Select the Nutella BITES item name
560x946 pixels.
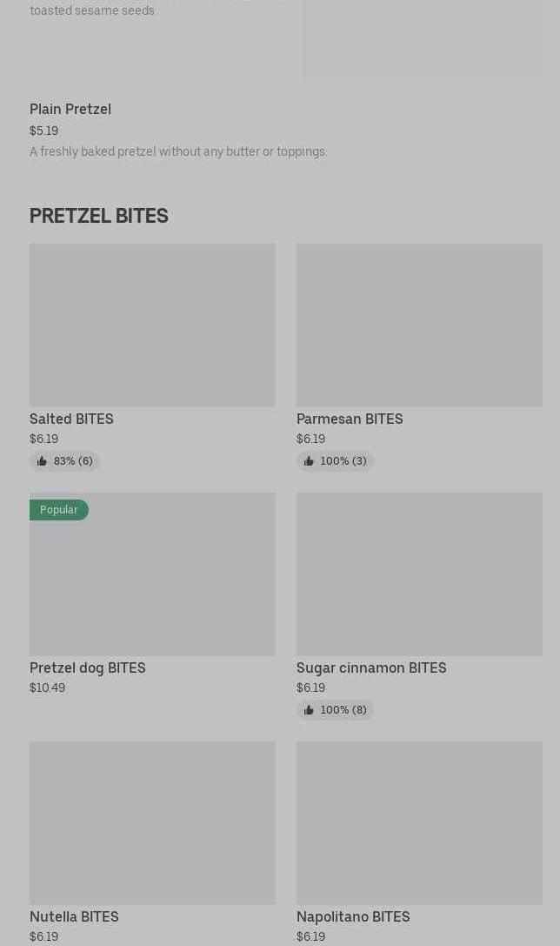click(x=74, y=916)
